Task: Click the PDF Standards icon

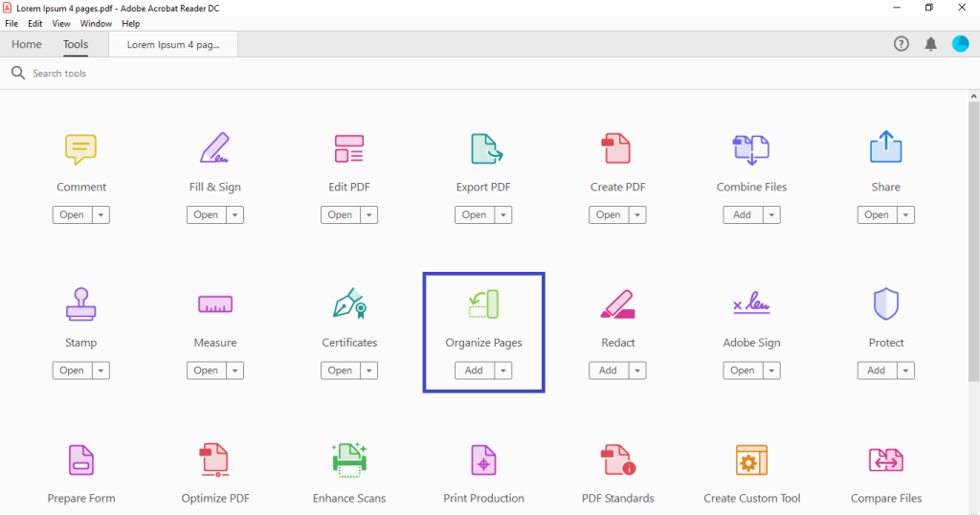Action: point(617,460)
